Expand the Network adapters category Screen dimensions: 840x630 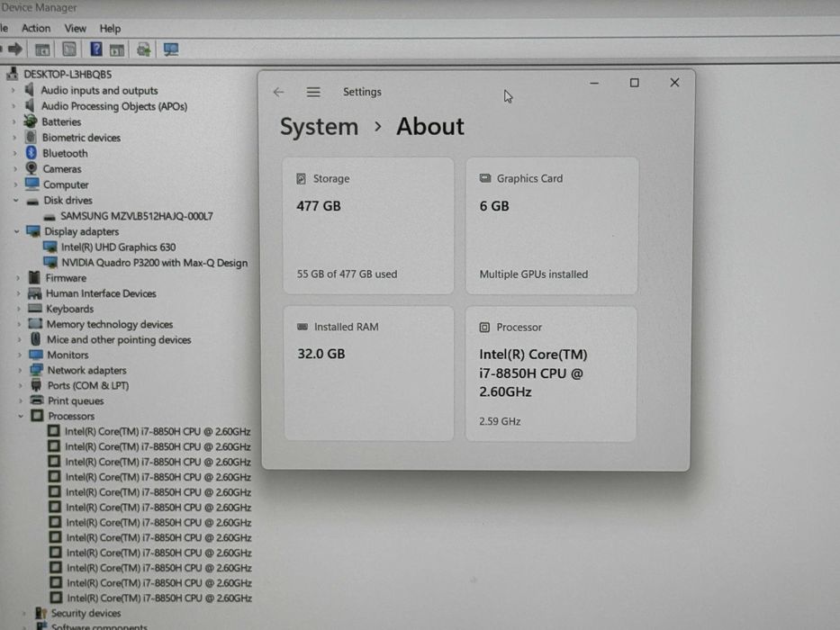[19, 370]
